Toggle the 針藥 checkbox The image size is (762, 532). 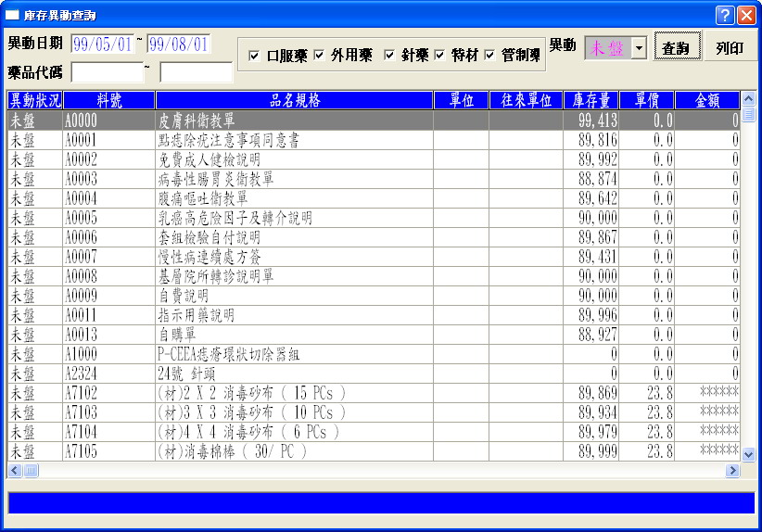[389, 56]
